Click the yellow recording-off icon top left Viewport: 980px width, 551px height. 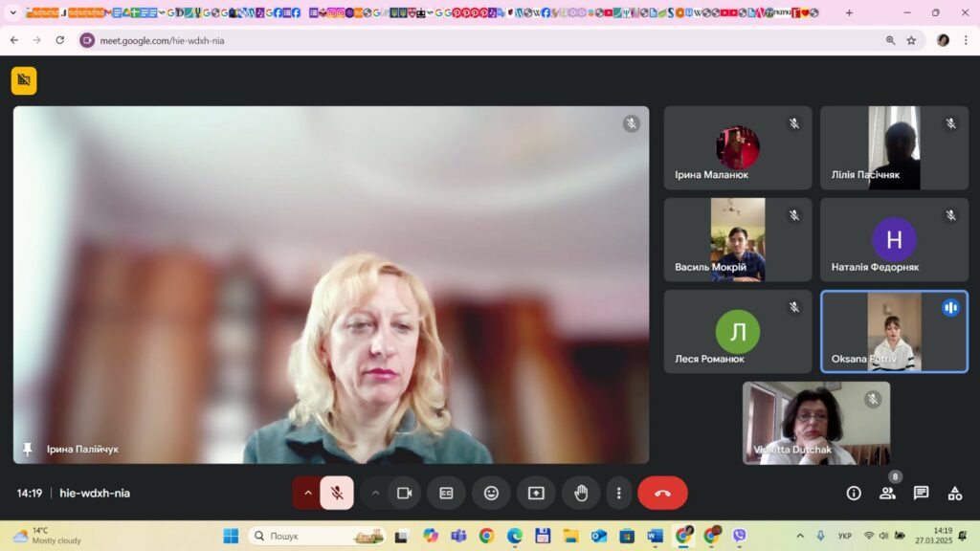[x=24, y=80]
